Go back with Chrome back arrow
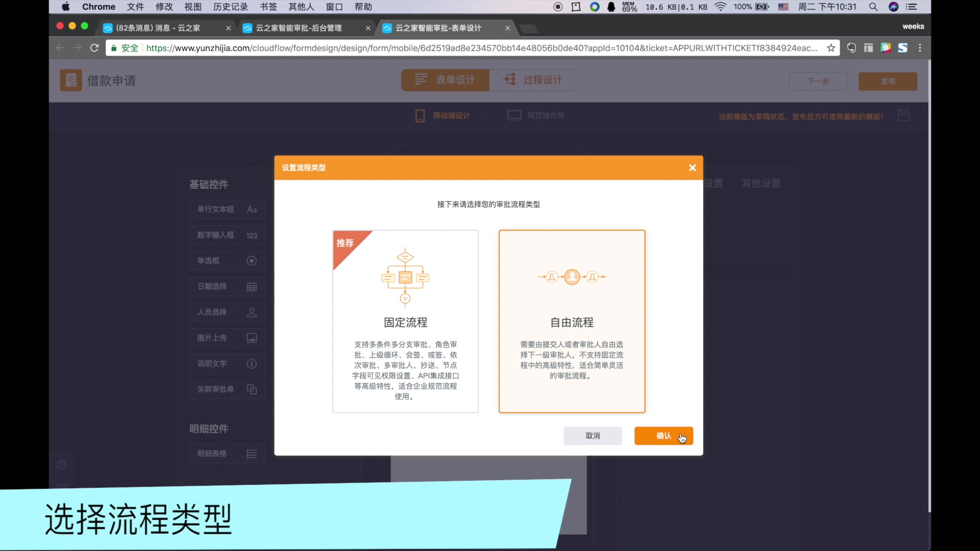Screen dimensions: 980x551 point(60,48)
